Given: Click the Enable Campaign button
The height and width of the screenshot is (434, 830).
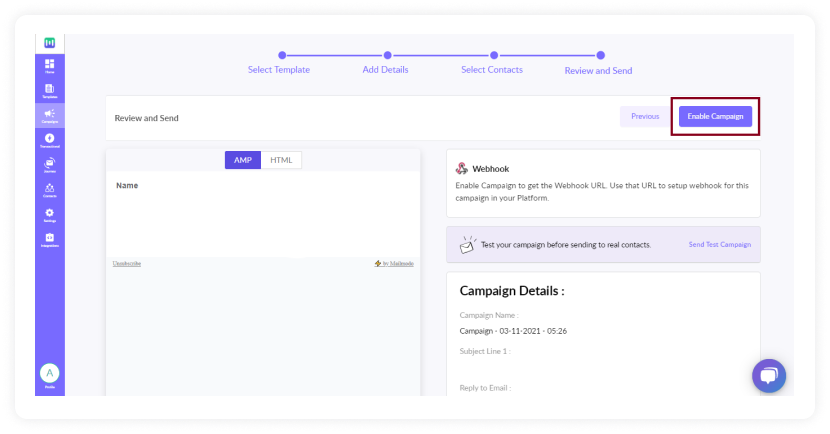Looking at the screenshot, I should click(x=715, y=116).
